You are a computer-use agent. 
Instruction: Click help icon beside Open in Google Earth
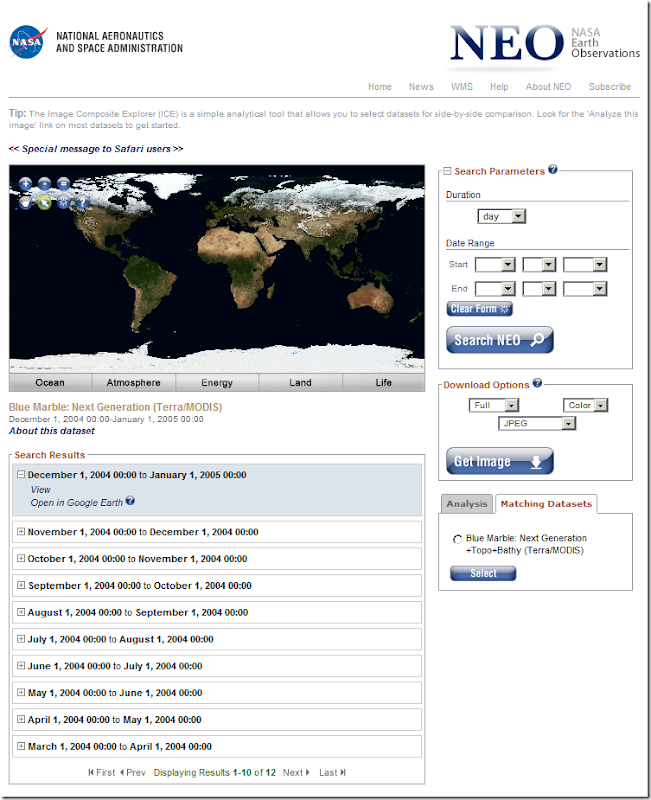coord(130,501)
